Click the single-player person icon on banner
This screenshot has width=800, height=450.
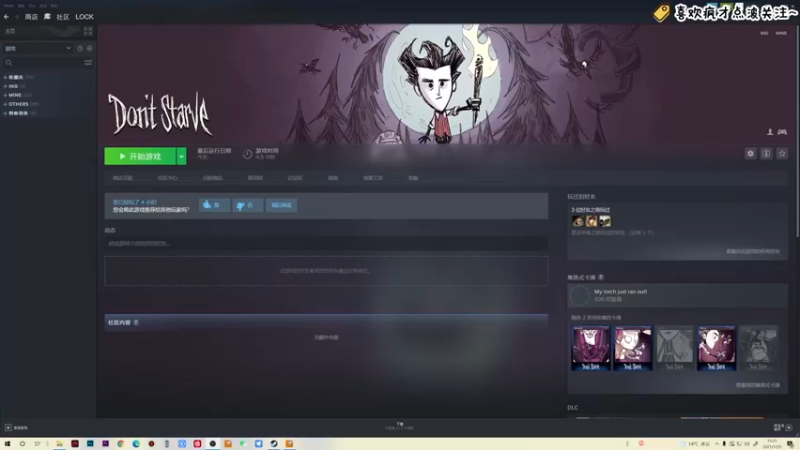click(x=770, y=132)
